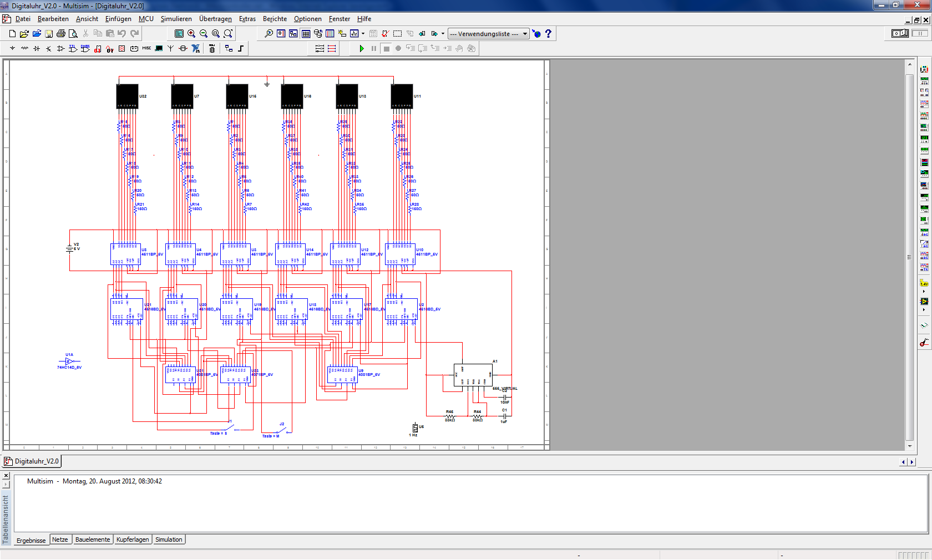Open the Ansicht menu
This screenshot has width=932, height=560.
coord(87,19)
